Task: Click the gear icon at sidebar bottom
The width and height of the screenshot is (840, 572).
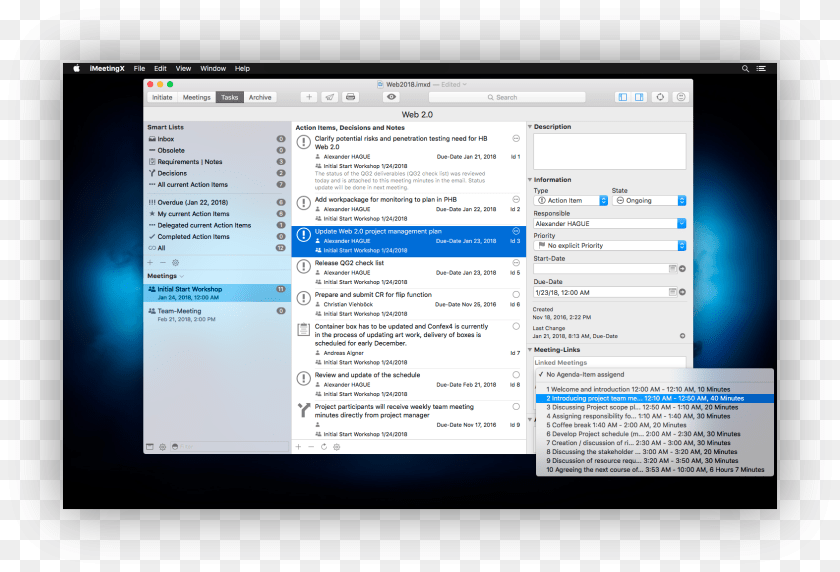Action: click(162, 447)
